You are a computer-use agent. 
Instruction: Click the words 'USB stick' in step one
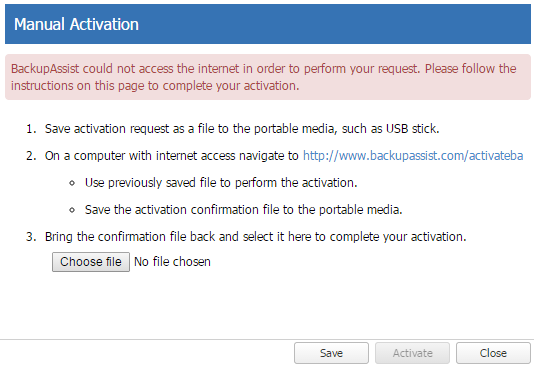click(x=412, y=129)
